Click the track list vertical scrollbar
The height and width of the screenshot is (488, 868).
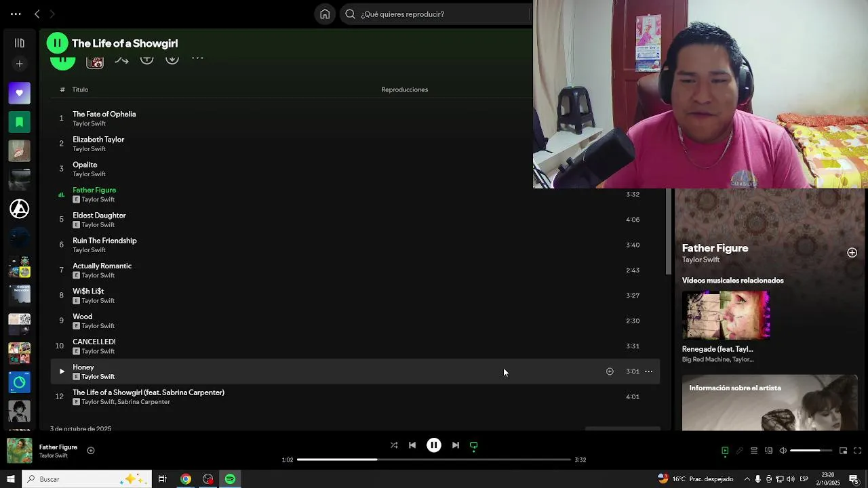pos(669,230)
